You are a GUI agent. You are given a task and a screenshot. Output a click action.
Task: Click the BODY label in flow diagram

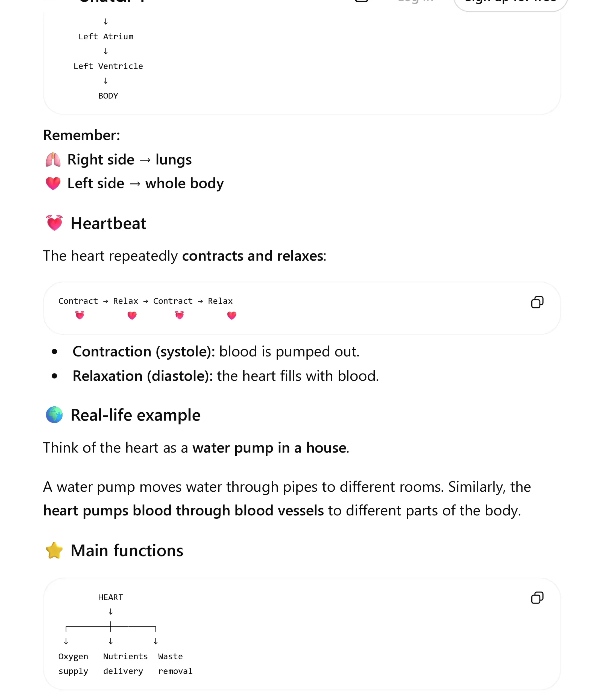click(x=108, y=96)
